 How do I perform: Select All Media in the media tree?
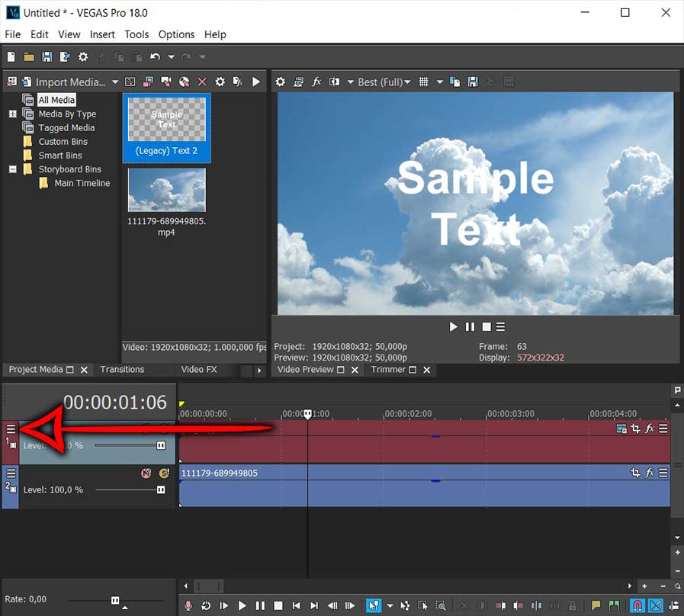56,100
